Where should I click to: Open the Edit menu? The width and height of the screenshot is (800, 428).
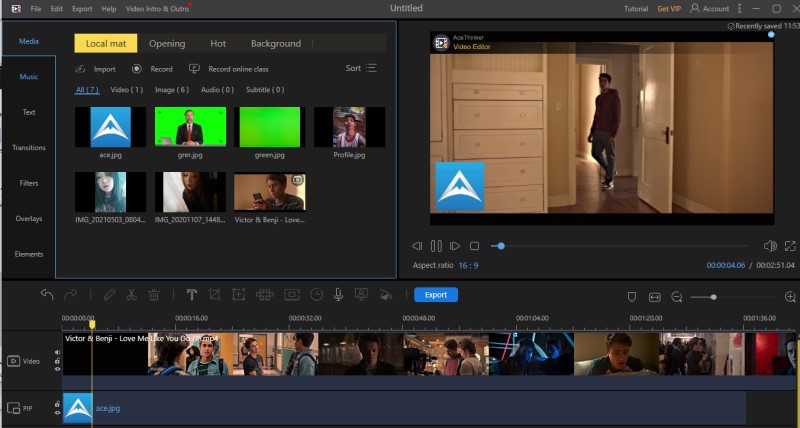tap(57, 9)
